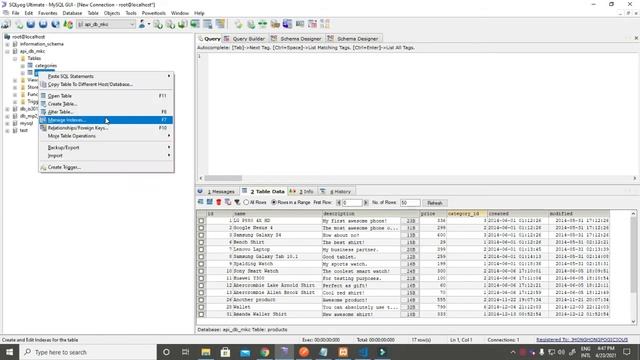Collapse the Tables folder node
This screenshot has width=640, height=360.
pyautogui.click(x=15, y=58)
